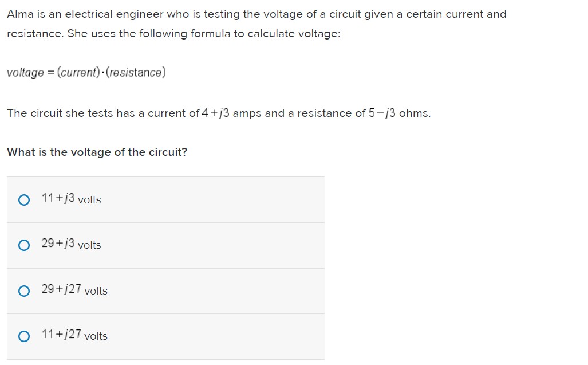The width and height of the screenshot is (588, 365).
Task: Click the bold 'What is the voltage' question
Action: 97,152
